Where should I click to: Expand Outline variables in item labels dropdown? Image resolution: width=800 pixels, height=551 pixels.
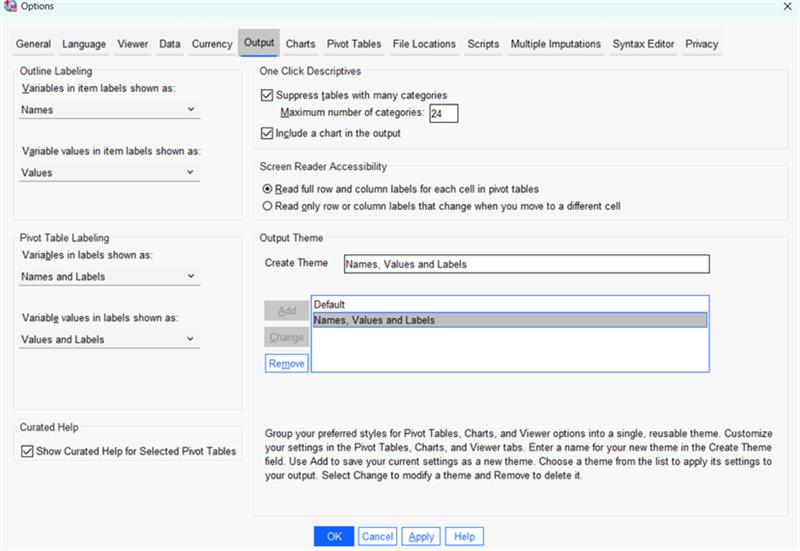click(109, 110)
